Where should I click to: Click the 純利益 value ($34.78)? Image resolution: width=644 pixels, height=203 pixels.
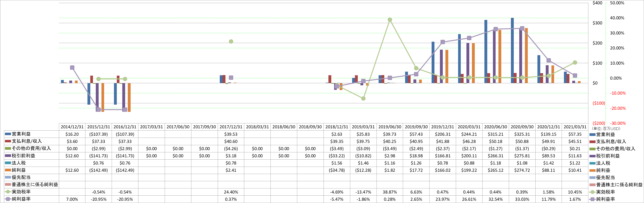click(x=337, y=170)
